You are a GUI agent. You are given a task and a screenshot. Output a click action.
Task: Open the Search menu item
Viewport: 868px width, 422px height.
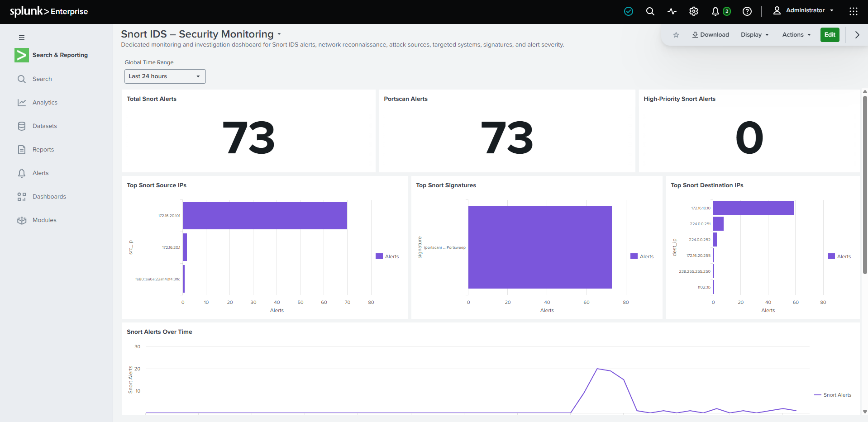pos(42,79)
